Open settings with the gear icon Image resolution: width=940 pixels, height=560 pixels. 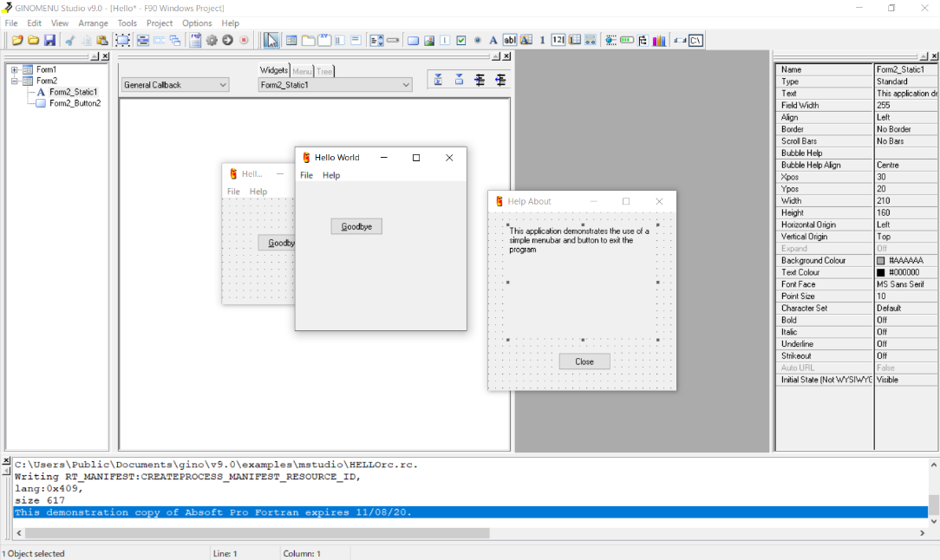(x=212, y=40)
